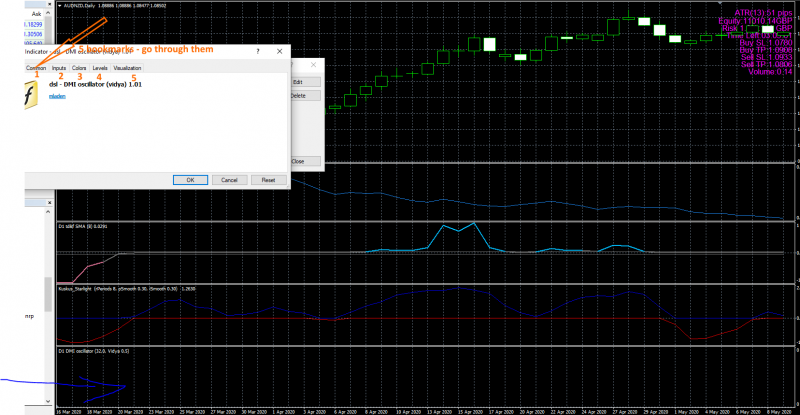Switch to the Colors tab
800x415 pixels.
tap(79, 68)
